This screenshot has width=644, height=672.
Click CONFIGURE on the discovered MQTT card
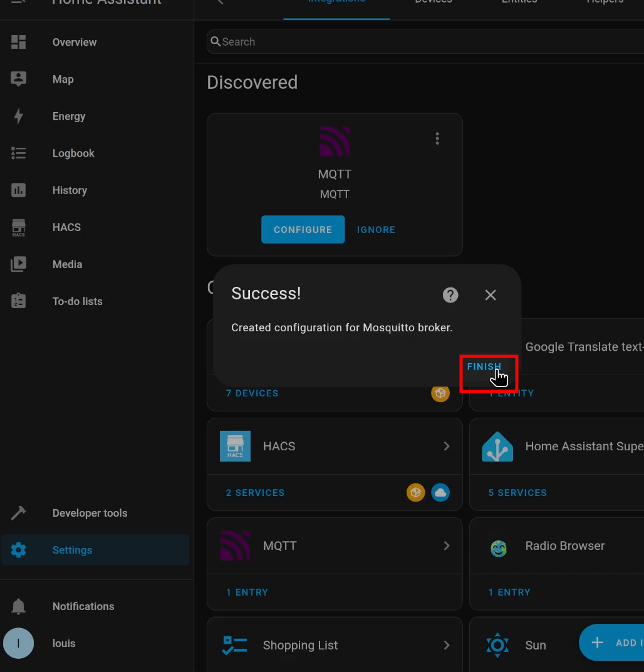303,230
